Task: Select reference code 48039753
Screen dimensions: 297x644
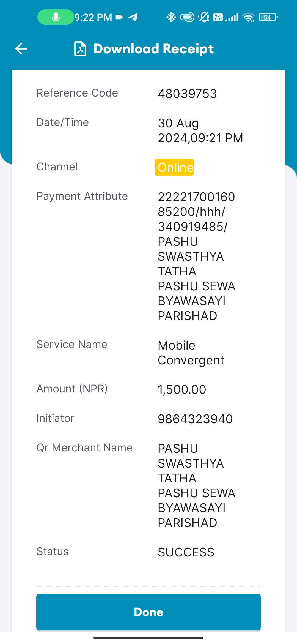Action: coord(187,94)
